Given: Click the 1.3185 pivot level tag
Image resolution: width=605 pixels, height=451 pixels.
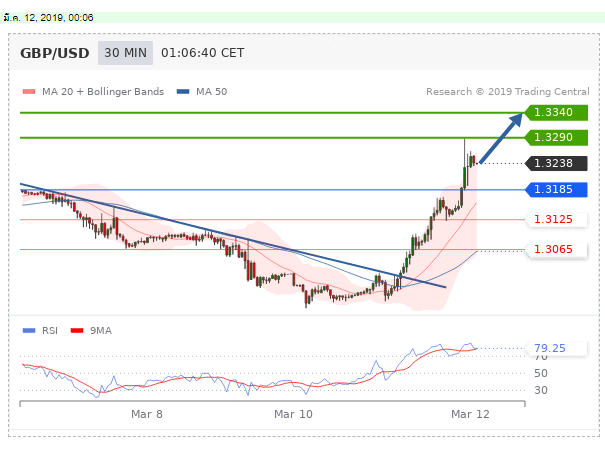Looking at the screenshot, I should (x=556, y=189).
